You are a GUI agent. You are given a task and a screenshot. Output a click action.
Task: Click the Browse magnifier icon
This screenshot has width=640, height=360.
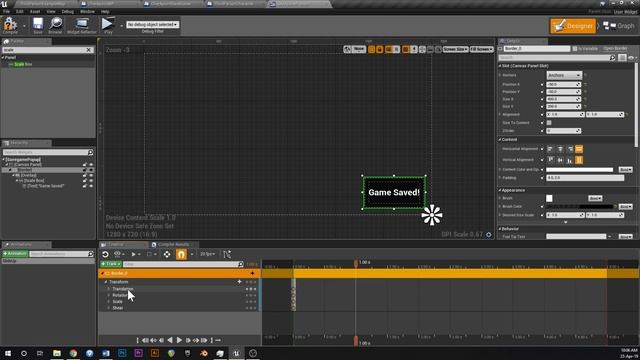click(x=55, y=24)
